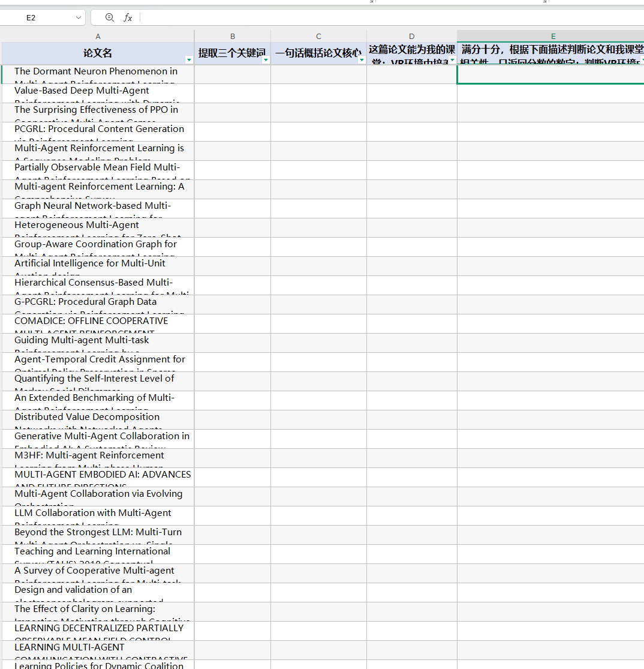The image size is (644, 669).
Task: Open the filter dropdown on column D header cell
Action: tap(452, 60)
